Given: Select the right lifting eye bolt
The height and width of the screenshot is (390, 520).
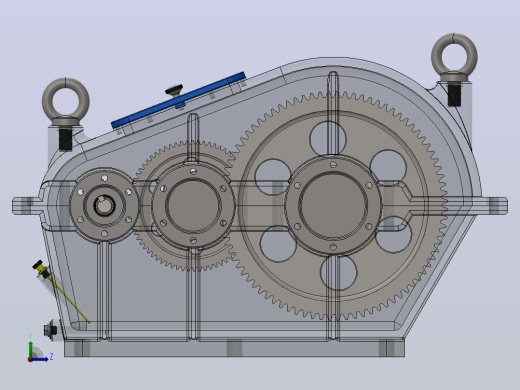Looking at the screenshot, I should tap(454, 69).
